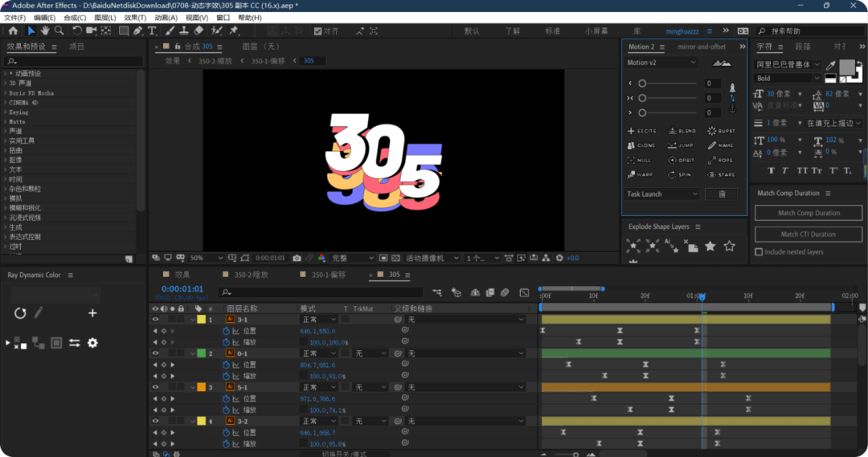
Task: Toggle the 对齐 snapping checkbox
Action: [317, 31]
